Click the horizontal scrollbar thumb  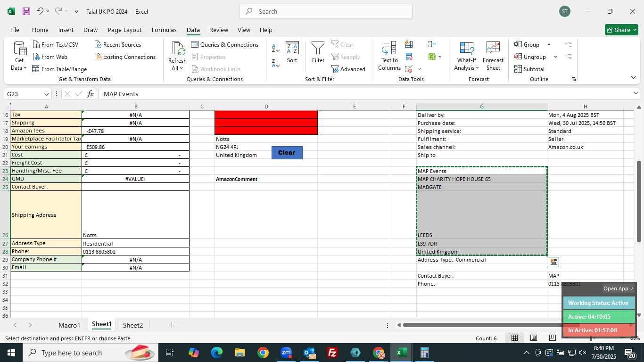point(490,325)
